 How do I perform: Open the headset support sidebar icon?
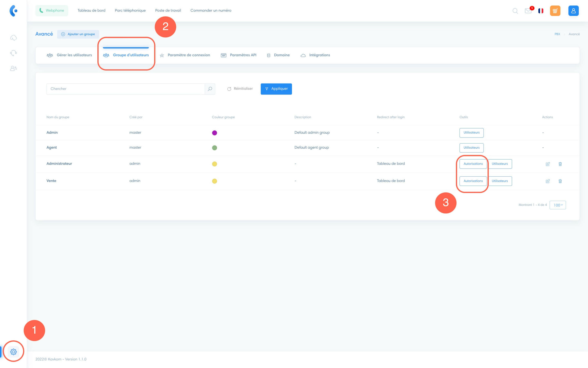tap(13, 53)
